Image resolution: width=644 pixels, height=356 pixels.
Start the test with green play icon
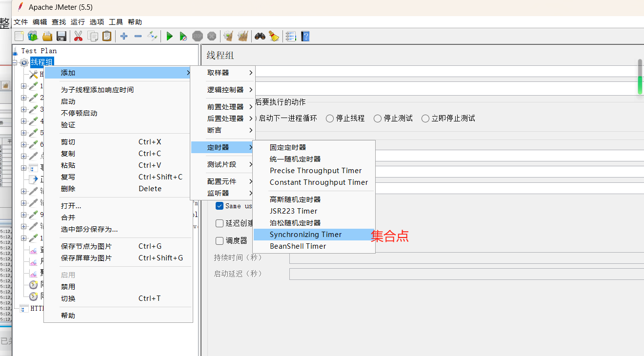[x=169, y=36]
